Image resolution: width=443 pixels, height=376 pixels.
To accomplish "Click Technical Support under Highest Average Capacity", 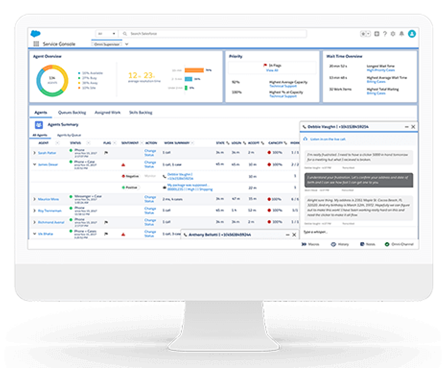I will point(283,86).
